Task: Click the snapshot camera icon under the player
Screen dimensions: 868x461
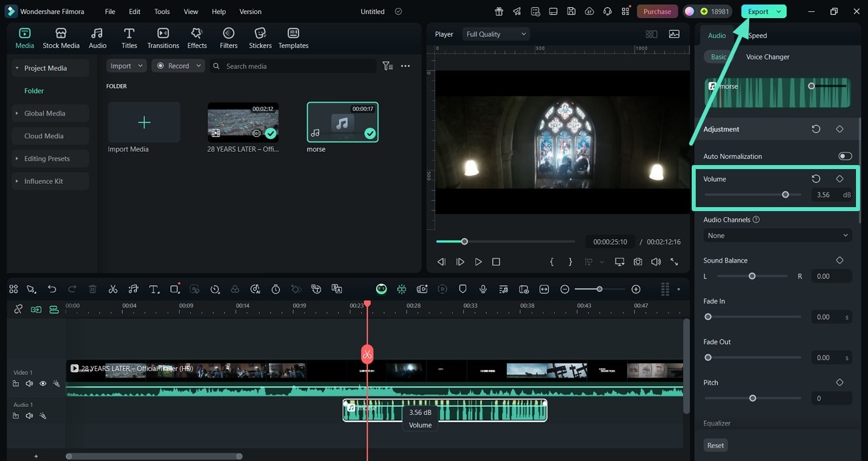Action: (x=638, y=262)
